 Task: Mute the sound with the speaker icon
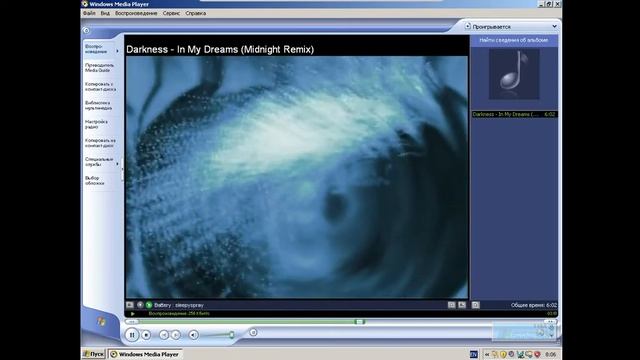click(193, 335)
